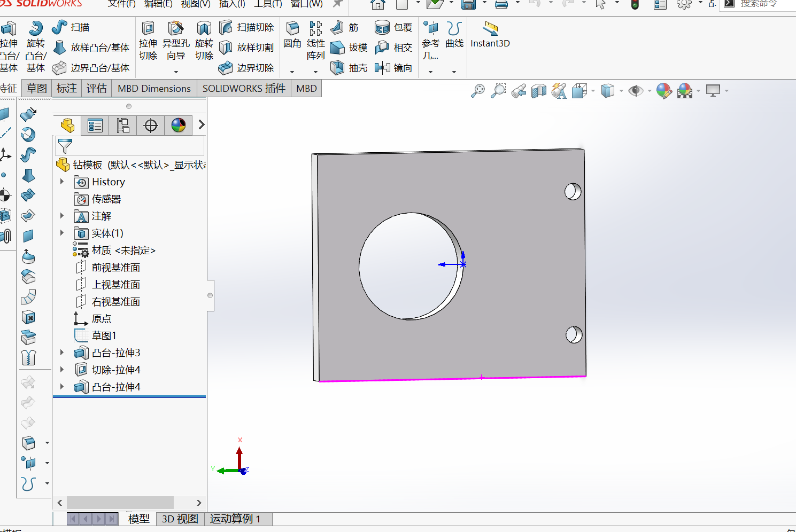Click the 镜向 mirror tool
The image size is (796, 532).
(x=393, y=68)
